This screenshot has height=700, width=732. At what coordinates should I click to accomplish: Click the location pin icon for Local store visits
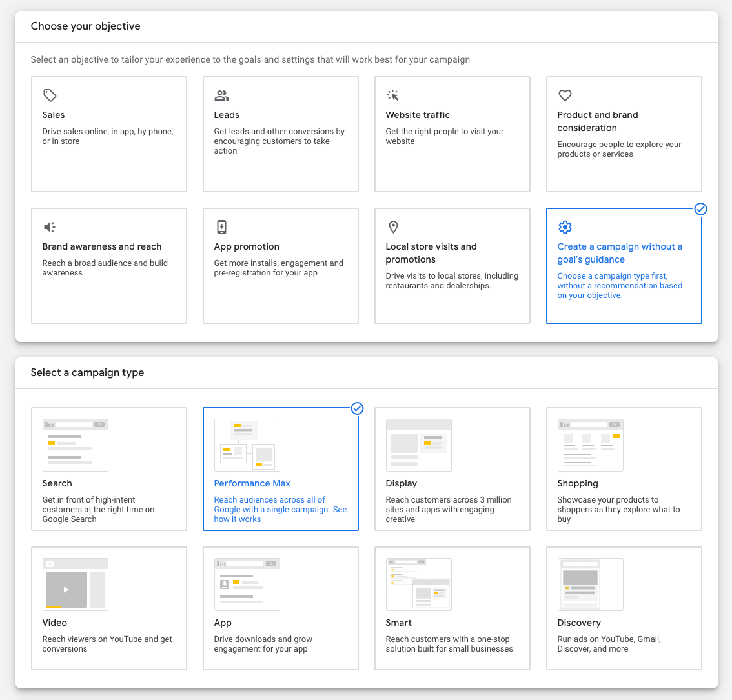point(393,226)
